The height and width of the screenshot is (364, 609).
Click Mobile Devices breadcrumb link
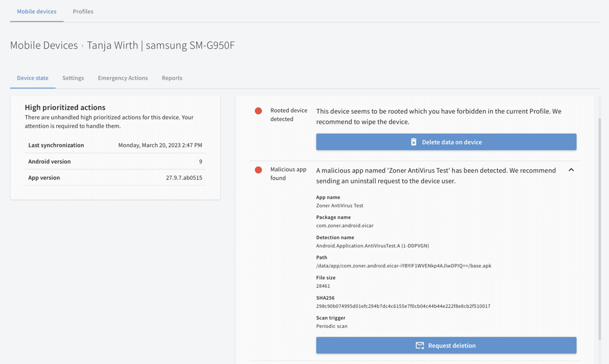click(44, 45)
